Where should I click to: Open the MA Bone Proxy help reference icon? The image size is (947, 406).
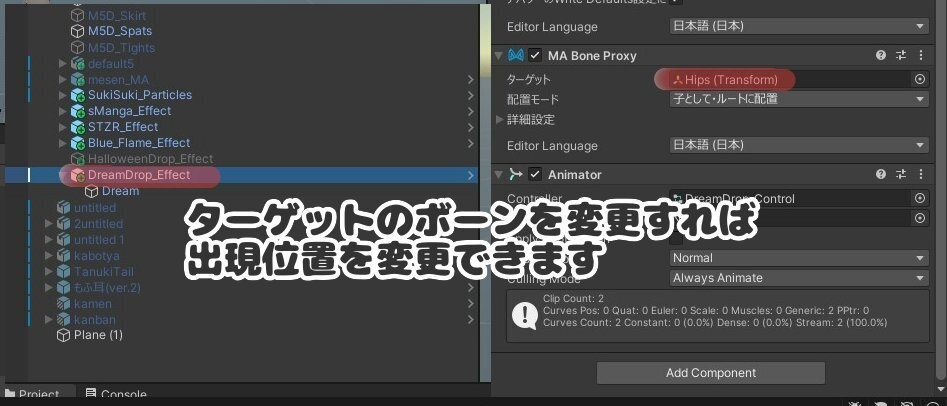881,56
